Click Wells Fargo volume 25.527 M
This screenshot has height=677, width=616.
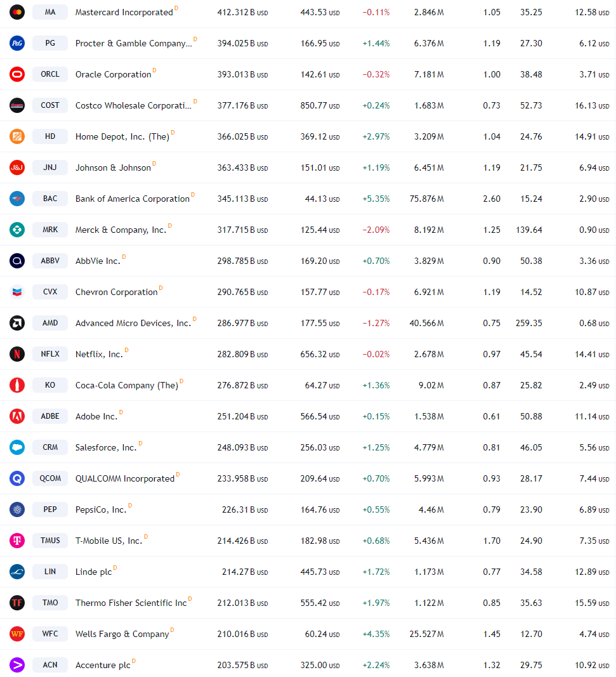tap(426, 634)
